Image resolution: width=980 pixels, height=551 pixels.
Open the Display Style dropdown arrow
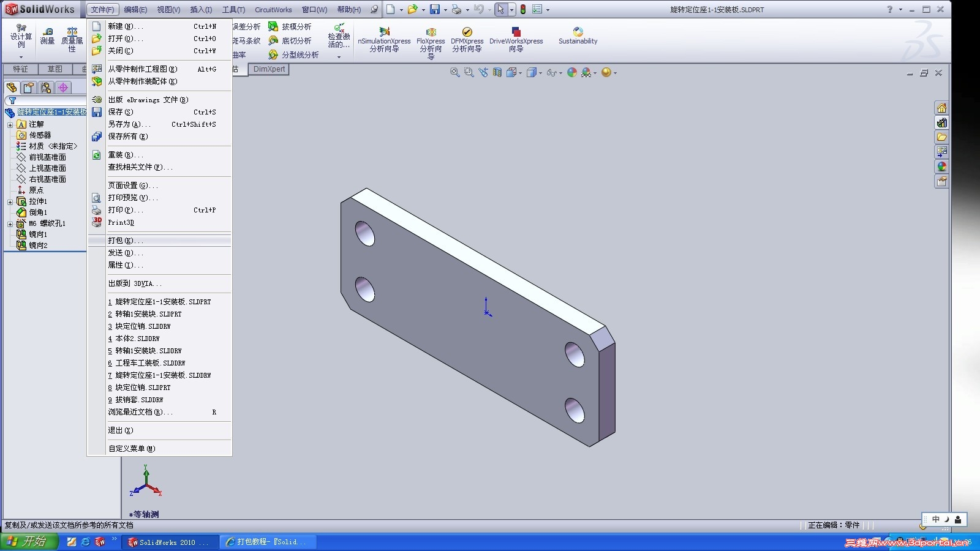coord(540,73)
